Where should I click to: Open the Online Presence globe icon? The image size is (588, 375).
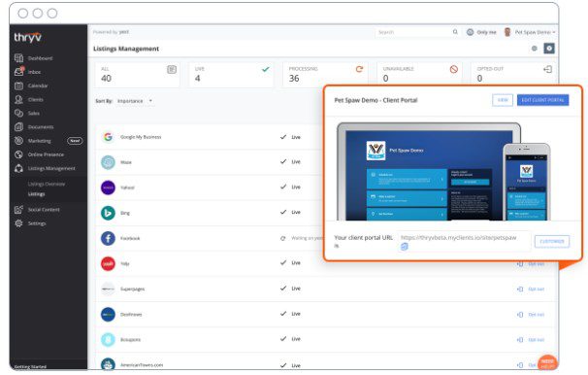tap(18, 154)
